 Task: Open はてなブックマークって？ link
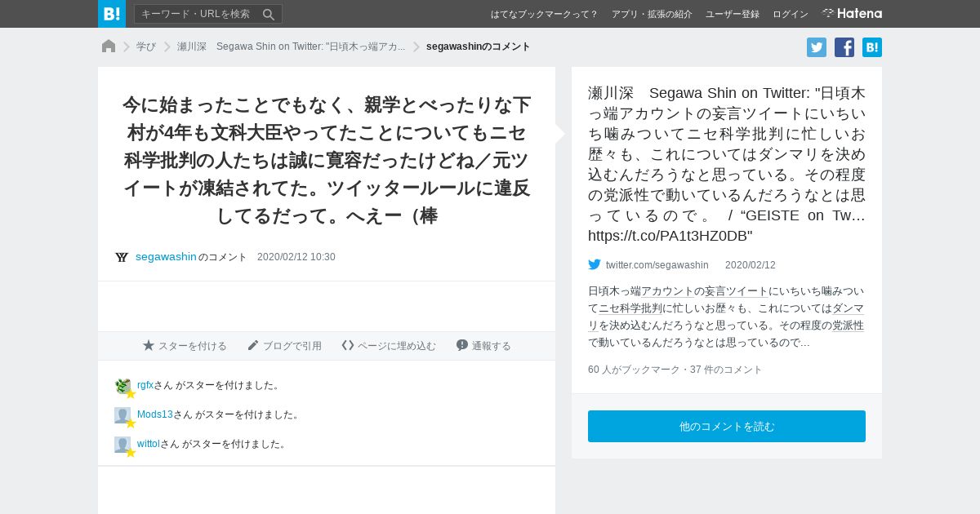point(545,14)
